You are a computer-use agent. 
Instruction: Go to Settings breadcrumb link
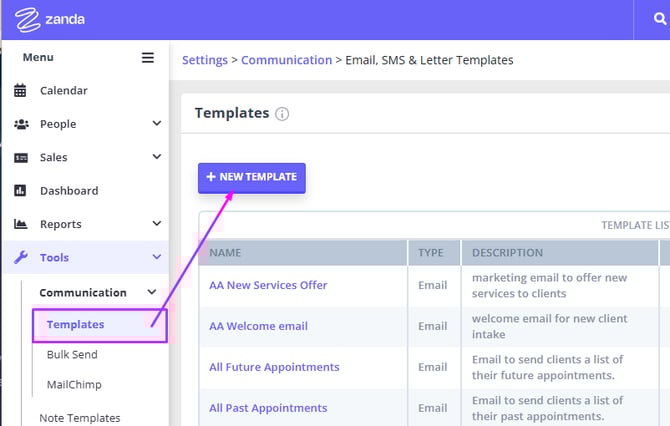[204, 60]
